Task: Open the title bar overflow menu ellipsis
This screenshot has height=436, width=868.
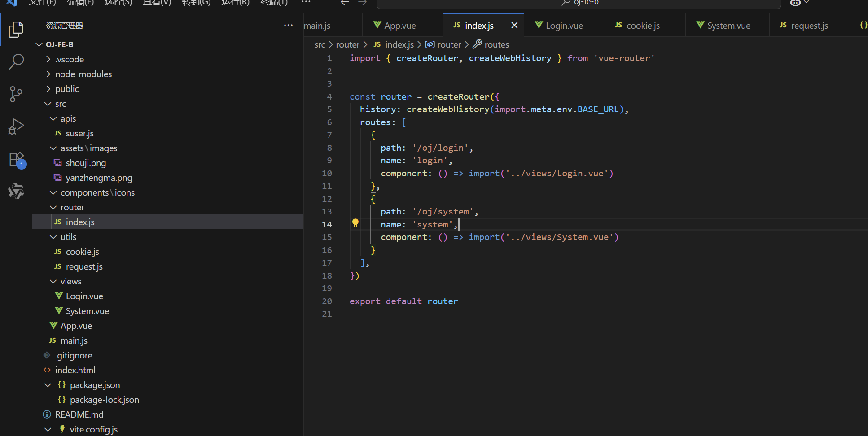Action: (x=306, y=2)
